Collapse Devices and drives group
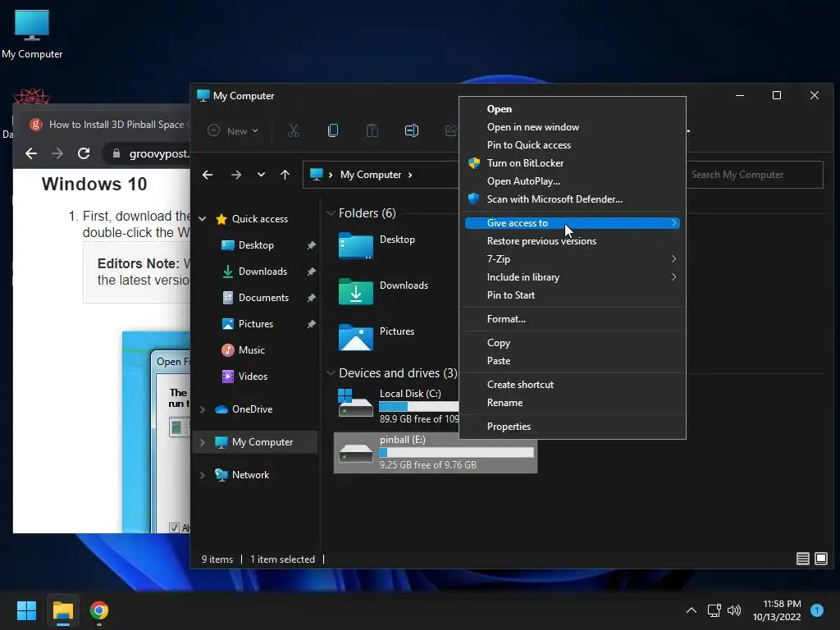Image resolution: width=840 pixels, height=630 pixels. coord(331,373)
